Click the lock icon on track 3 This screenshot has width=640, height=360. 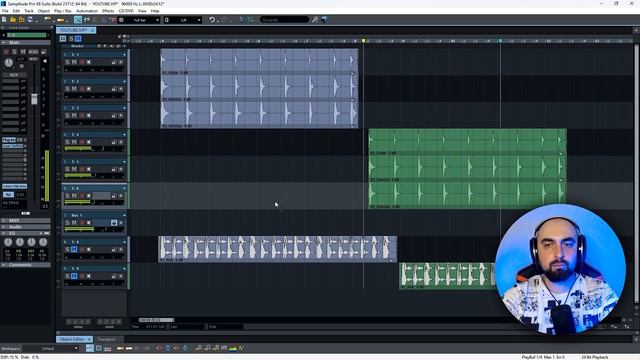point(114,116)
